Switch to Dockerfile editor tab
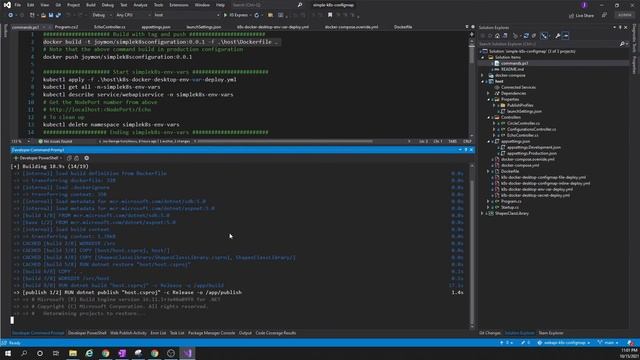 [x=403, y=27]
